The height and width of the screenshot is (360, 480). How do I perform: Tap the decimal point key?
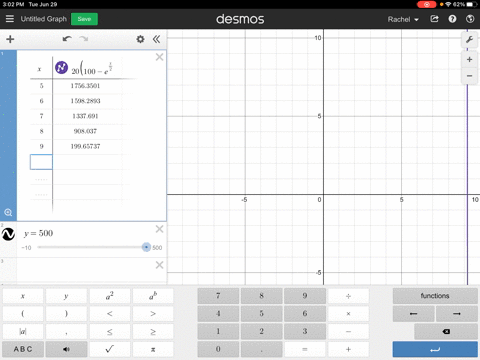coord(261,349)
